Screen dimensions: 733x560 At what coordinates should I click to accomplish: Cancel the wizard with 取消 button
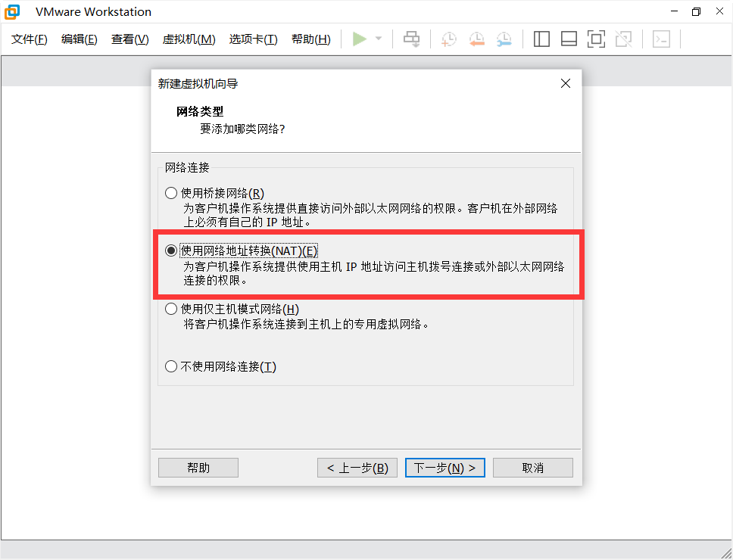pyautogui.click(x=533, y=468)
